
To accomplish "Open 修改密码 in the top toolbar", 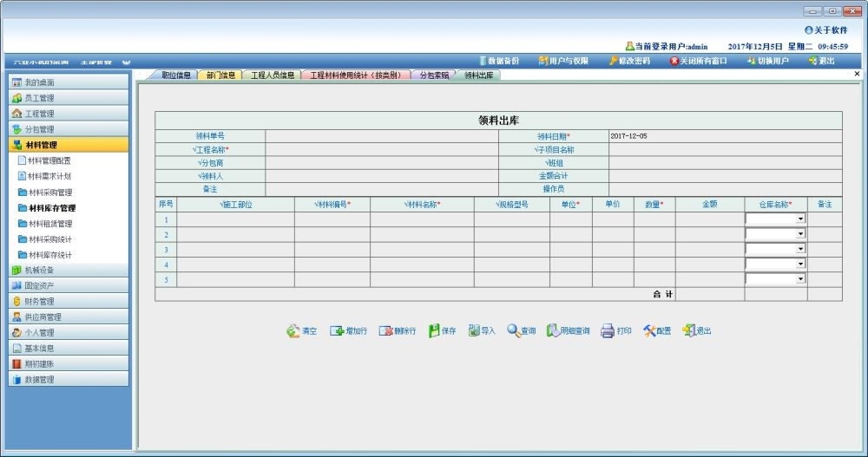I will tap(629, 61).
